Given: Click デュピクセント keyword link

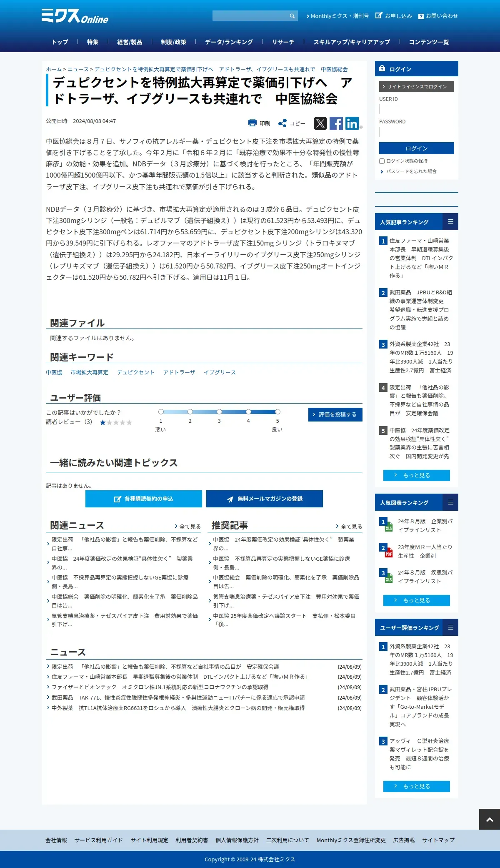Looking at the screenshot, I should (x=135, y=372).
